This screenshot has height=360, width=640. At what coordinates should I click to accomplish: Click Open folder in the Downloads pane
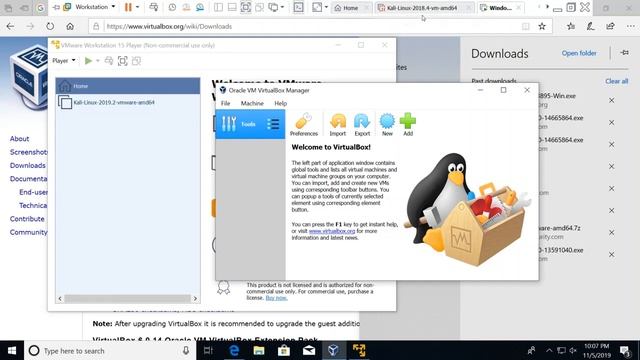579,53
